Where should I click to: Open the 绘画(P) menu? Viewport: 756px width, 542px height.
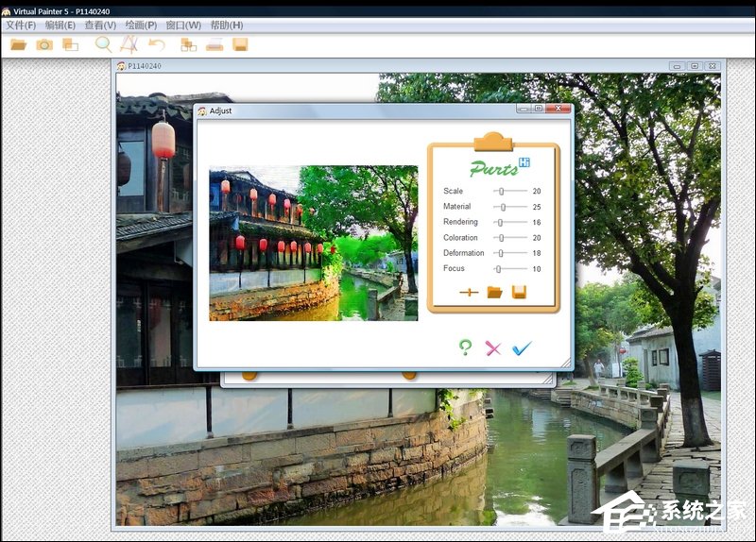click(141, 25)
